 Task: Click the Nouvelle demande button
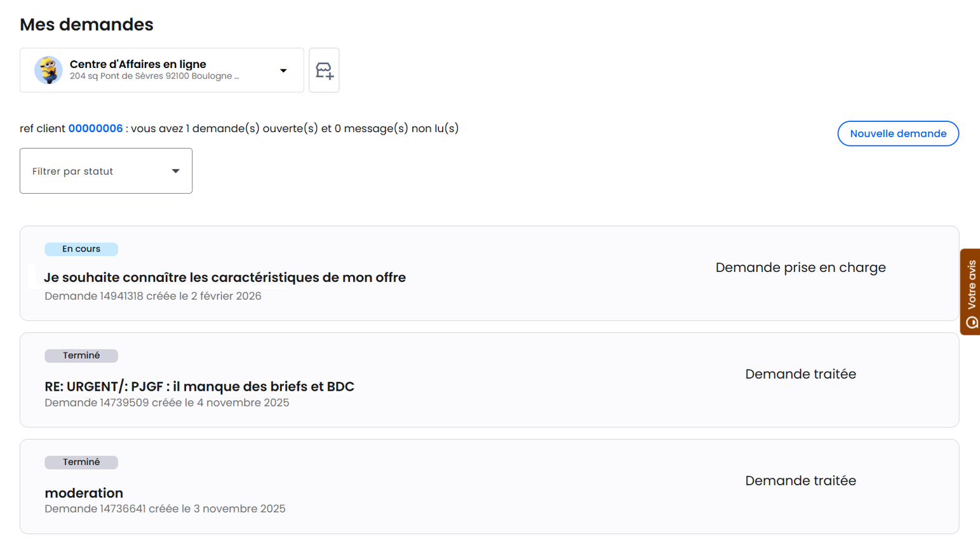pyautogui.click(x=897, y=133)
